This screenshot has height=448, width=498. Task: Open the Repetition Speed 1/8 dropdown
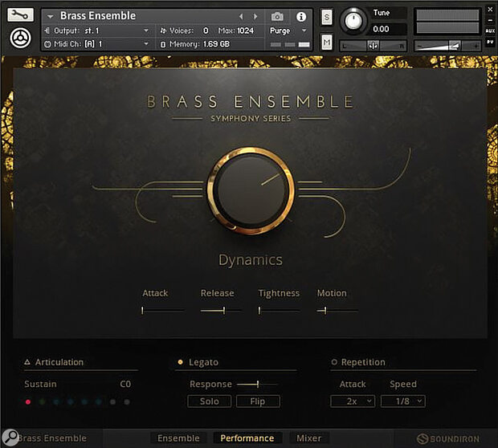402,401
